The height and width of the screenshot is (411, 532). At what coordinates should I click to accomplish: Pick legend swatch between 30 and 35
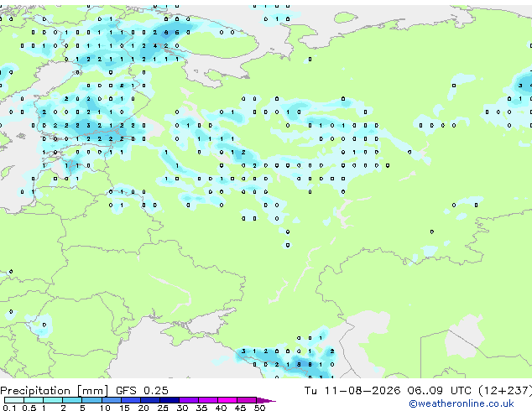pyautogui.click(x=188, y=400)
